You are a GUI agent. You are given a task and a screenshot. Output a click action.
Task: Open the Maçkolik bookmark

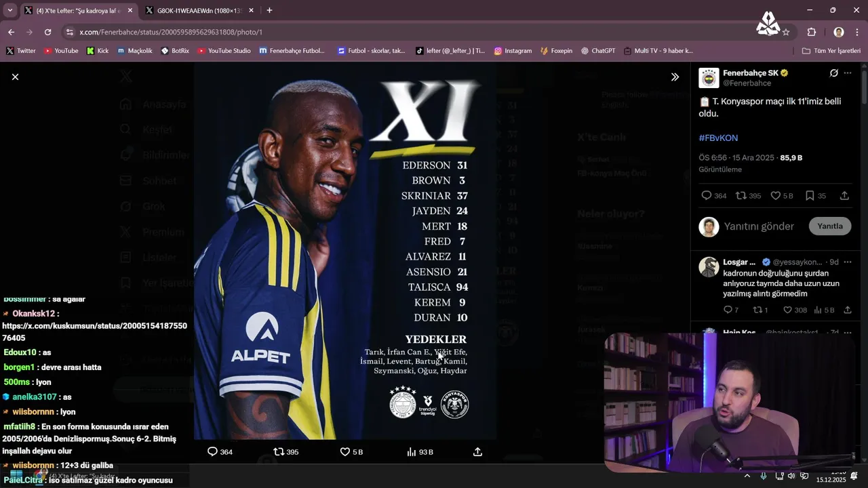coord(135,51)
